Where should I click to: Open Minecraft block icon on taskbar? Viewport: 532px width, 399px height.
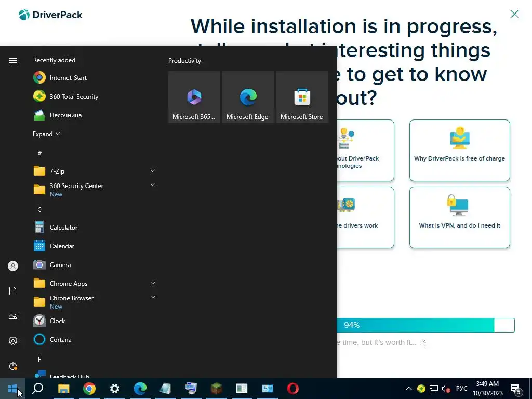coord(217,389)
